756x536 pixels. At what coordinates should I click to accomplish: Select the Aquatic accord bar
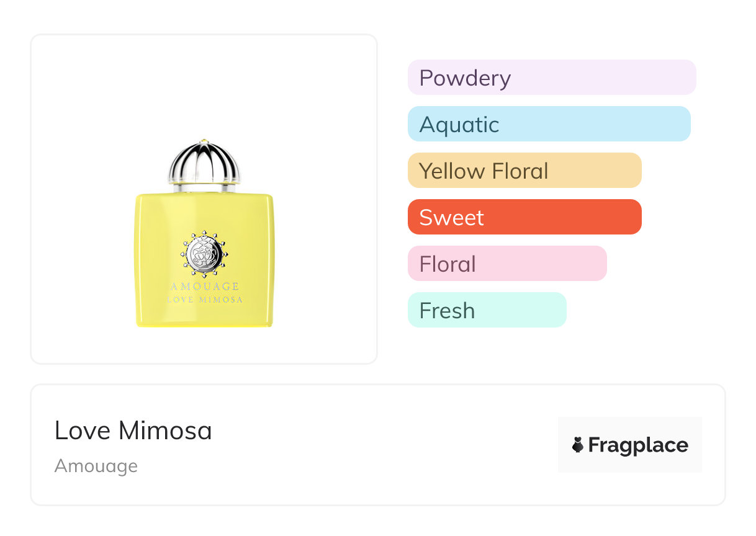549,124
